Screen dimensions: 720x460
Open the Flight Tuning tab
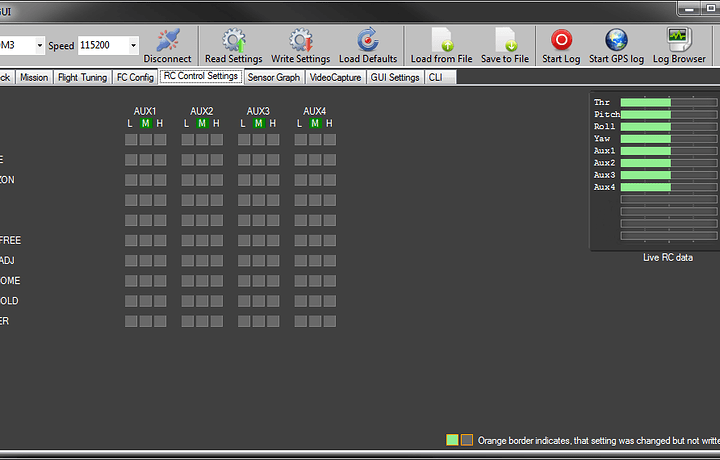pos(83,77)
